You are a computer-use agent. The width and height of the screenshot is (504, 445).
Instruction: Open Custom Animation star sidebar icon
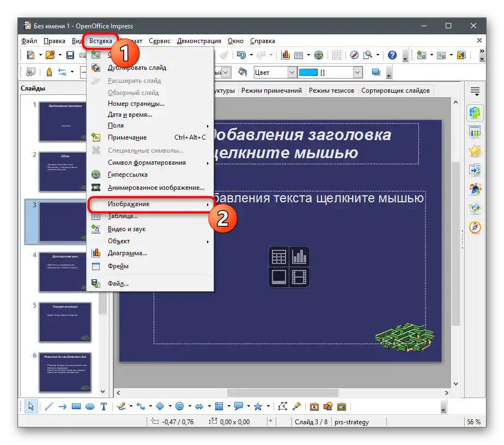(475, 151)
